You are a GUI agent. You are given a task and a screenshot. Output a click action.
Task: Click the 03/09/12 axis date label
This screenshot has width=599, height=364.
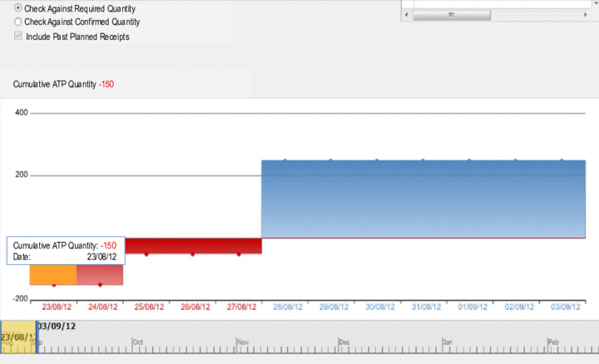click(x=564, y=307)
